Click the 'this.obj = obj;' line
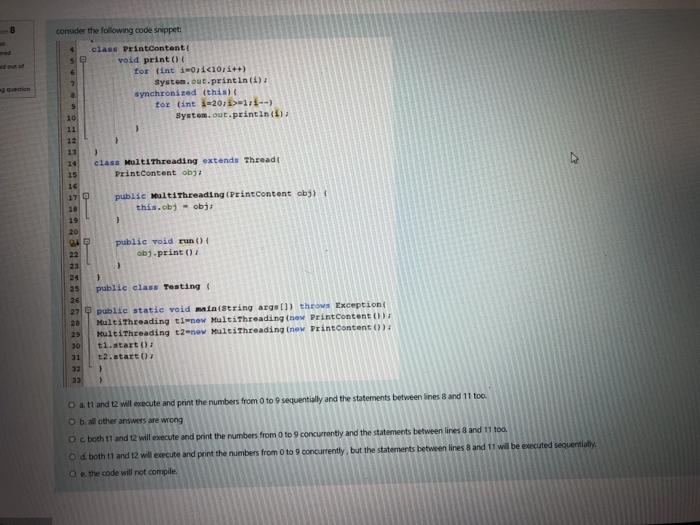The width and height of the screenshot is (700, 525). [x=174, y=207]
